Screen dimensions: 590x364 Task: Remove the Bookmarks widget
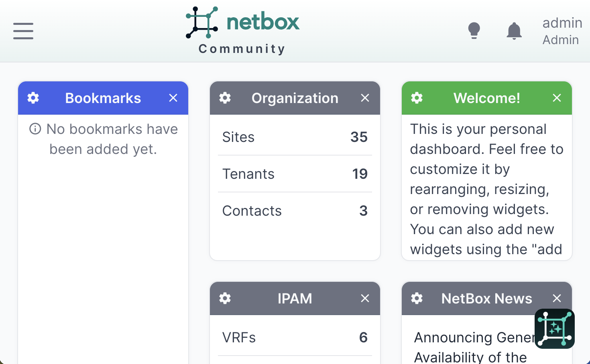pos(173,98)
